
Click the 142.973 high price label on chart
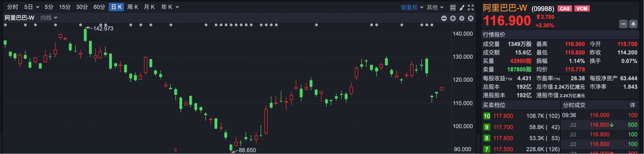tap(103, 29)
